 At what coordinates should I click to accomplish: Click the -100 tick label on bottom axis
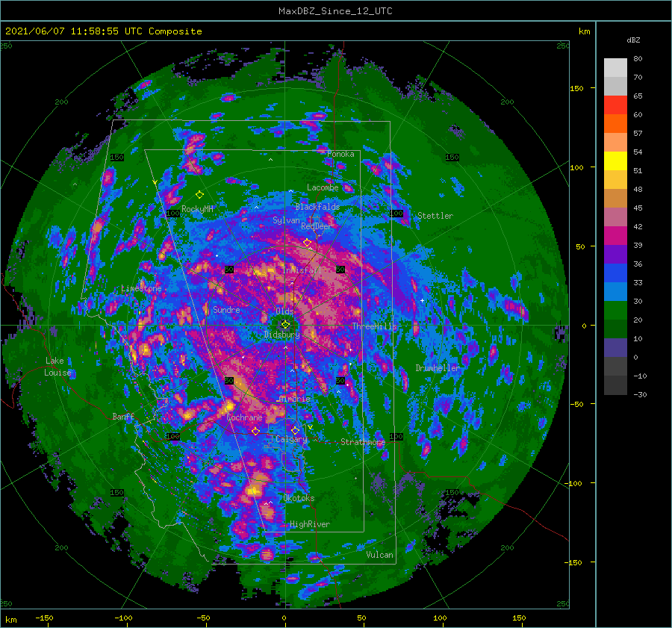[123, 618]
